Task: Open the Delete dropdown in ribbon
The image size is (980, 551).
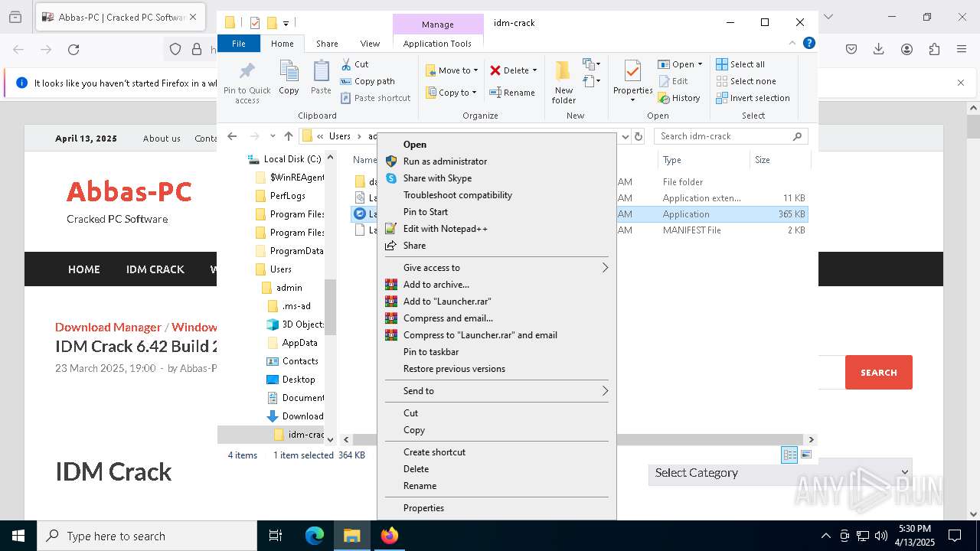Action: click(514, 70)
